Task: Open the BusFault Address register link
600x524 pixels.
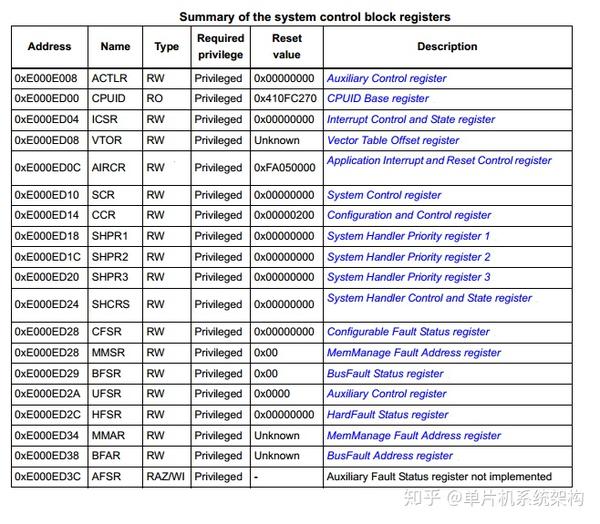Action: [390, 456]
